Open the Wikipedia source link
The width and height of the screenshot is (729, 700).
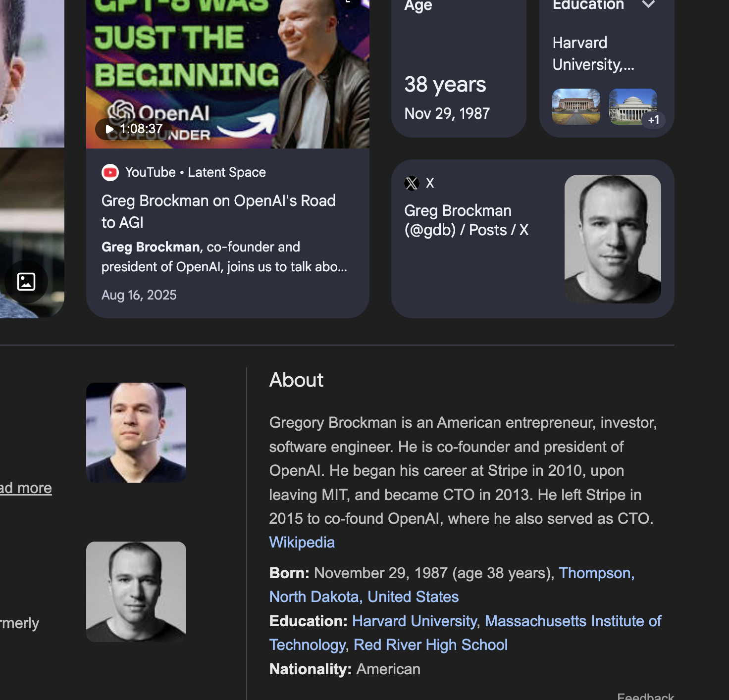pos(302,542)
